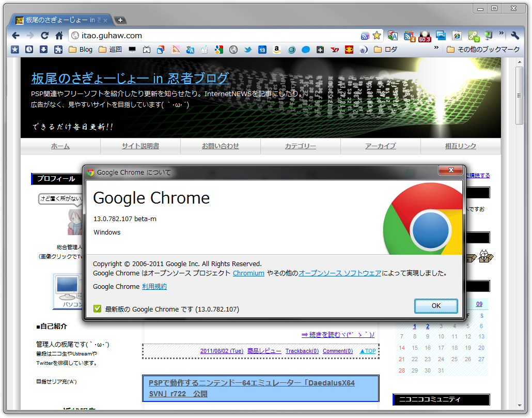
Task: Go back with the browser back arrow
Action: click(x=15, y=35)
